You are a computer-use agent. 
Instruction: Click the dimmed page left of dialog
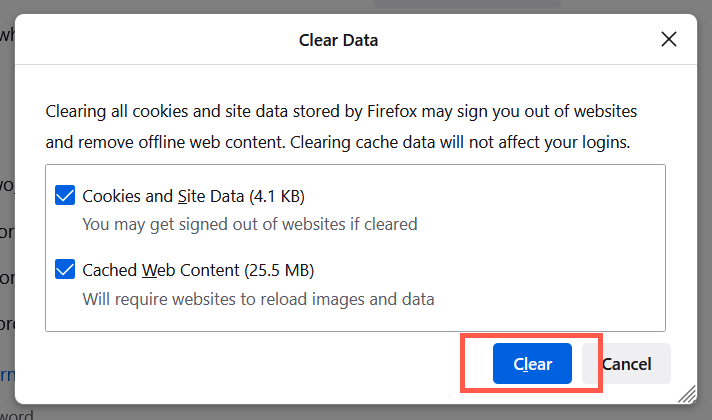[6, 250]
